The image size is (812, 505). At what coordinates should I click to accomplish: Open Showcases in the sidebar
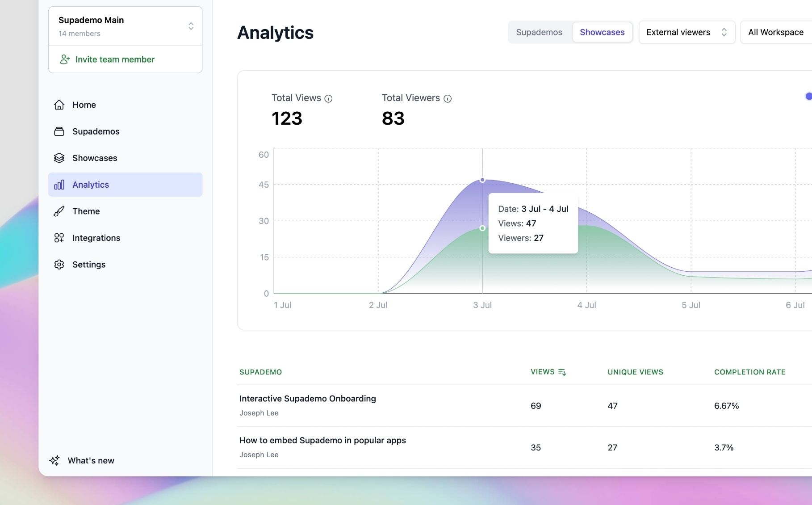[x=125, y=158]
